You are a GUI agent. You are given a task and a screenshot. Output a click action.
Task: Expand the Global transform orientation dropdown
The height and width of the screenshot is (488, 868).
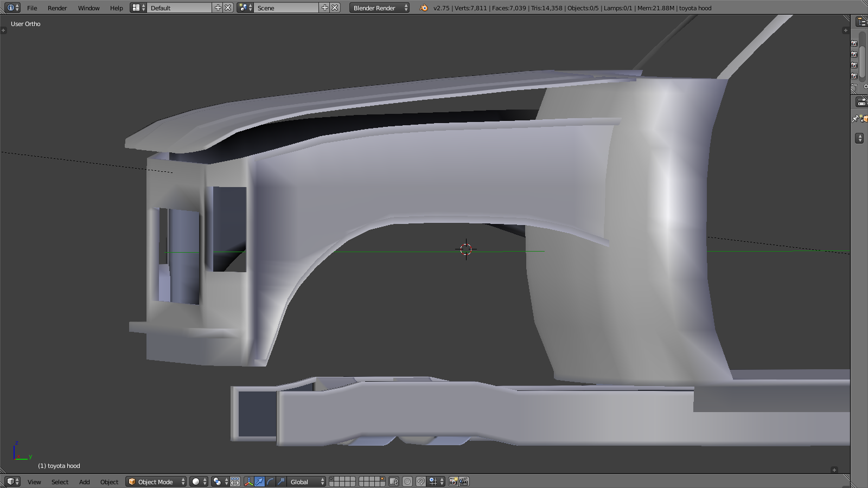(307, 481)
